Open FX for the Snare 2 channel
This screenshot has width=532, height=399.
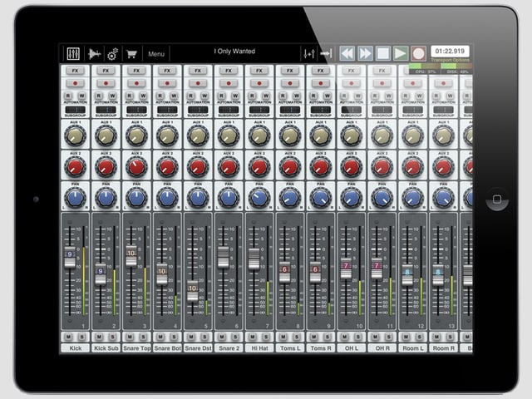click(x=229, y=71)
